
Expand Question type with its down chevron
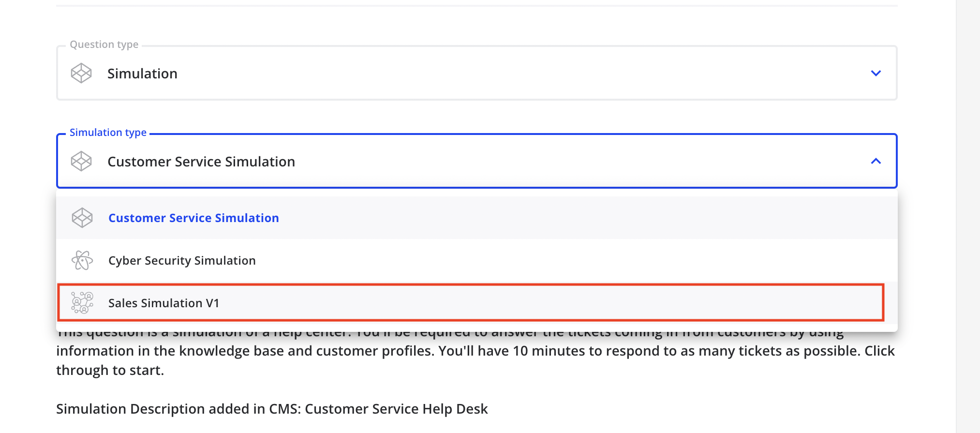click(x=876, y=73)
